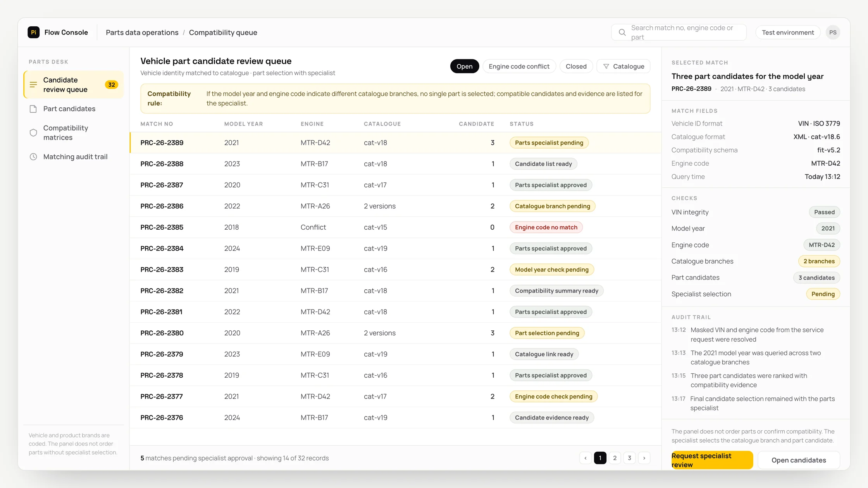Click the Matching audit trail clock icon
Image resolution: width=868 pixels, height=488 pixels.
(x=33, y=157)
